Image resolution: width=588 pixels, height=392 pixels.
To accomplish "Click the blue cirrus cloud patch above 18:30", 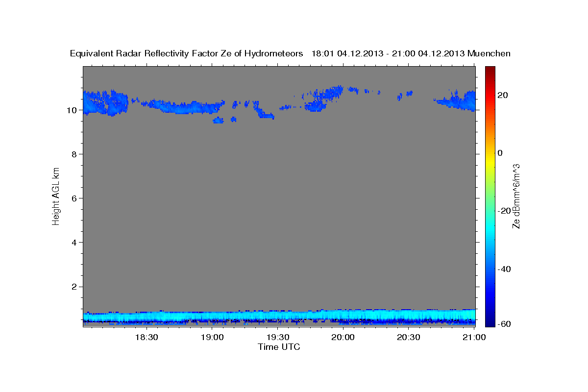I will 181,106.
